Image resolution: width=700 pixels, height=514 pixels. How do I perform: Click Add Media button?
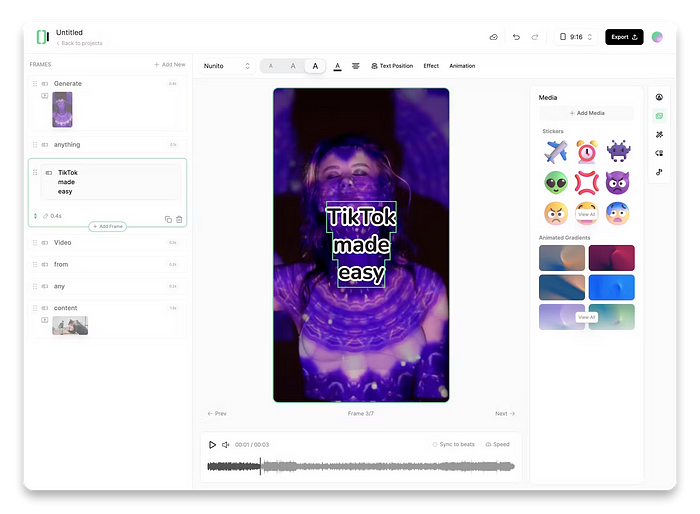tap(587, 113)
